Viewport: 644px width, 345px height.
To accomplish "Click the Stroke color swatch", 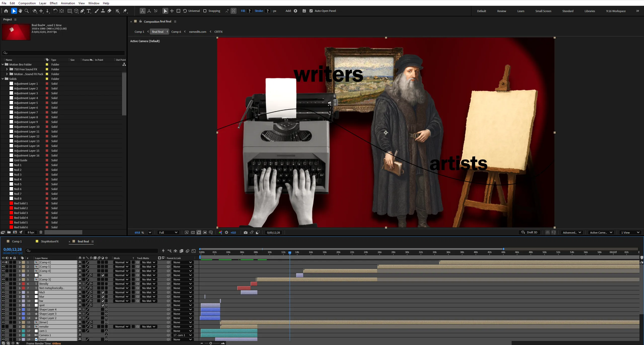I will click(x=268, y=11).
